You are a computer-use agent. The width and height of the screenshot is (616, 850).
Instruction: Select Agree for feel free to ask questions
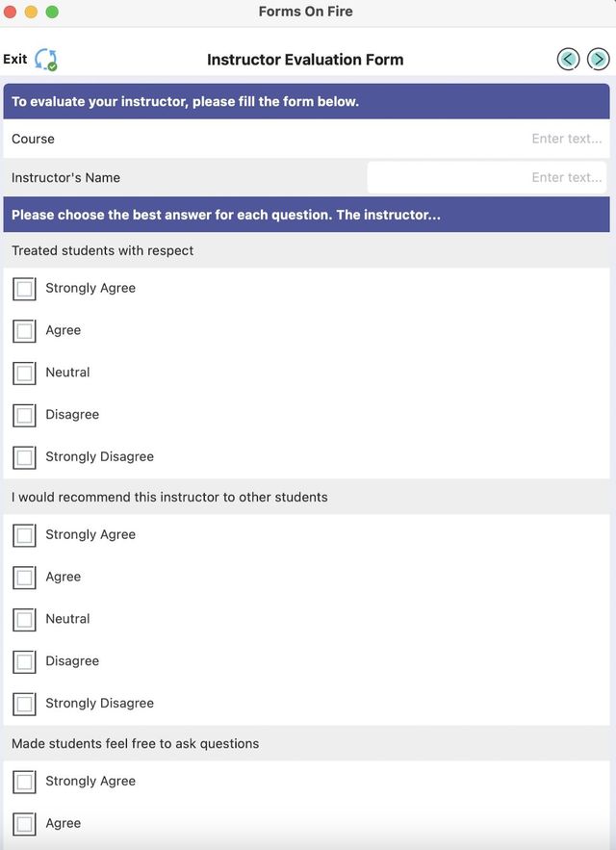pos(24,823)
